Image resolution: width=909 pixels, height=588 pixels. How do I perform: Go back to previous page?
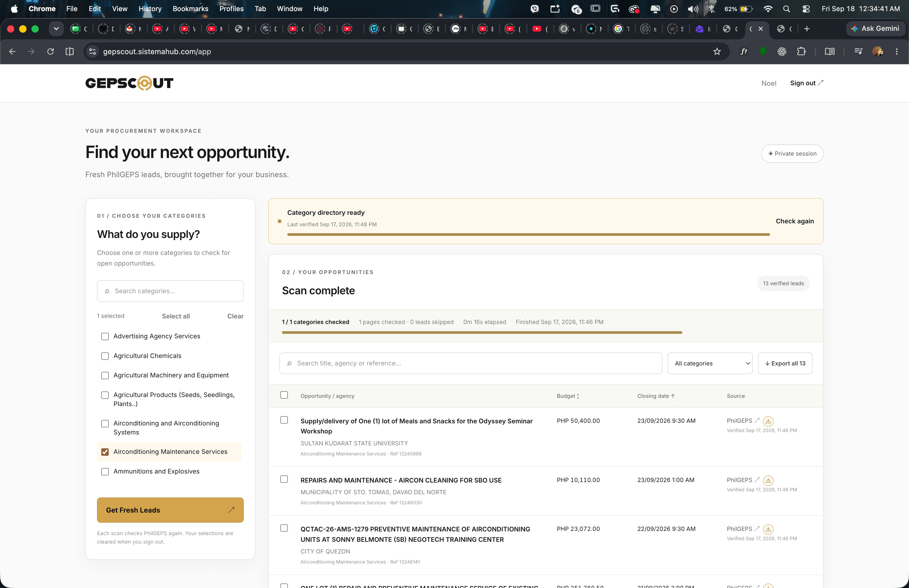click(12, 52)
